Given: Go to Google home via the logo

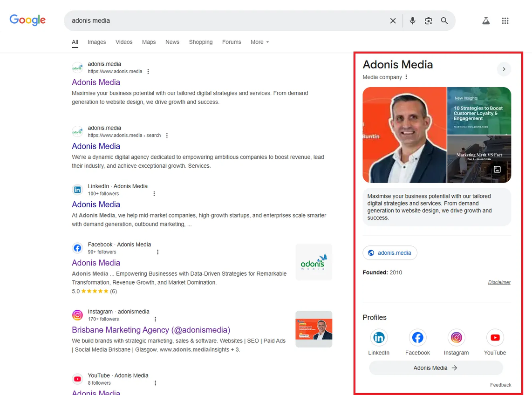Looking at the screenshot, I should pyautogui.click(x=27, y=20).
